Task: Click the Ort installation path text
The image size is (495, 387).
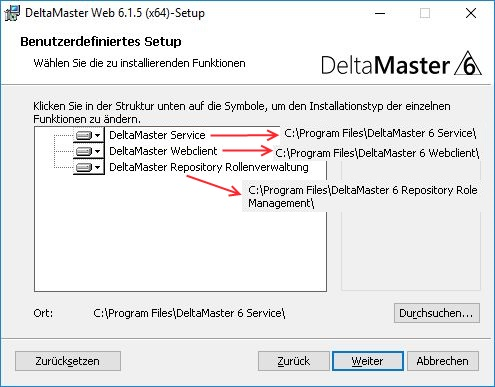Action: [x=189, y=313]
